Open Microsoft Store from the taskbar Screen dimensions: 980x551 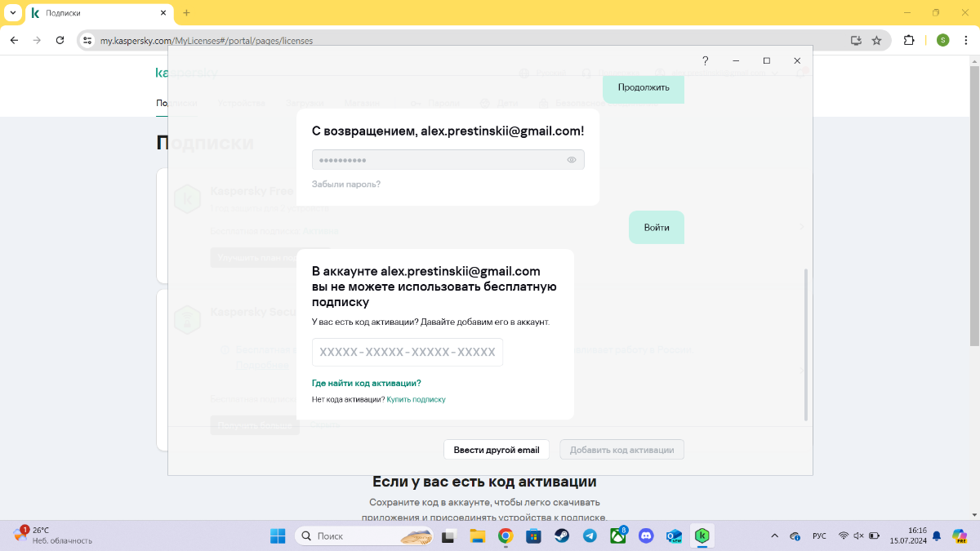coord(533,536)
